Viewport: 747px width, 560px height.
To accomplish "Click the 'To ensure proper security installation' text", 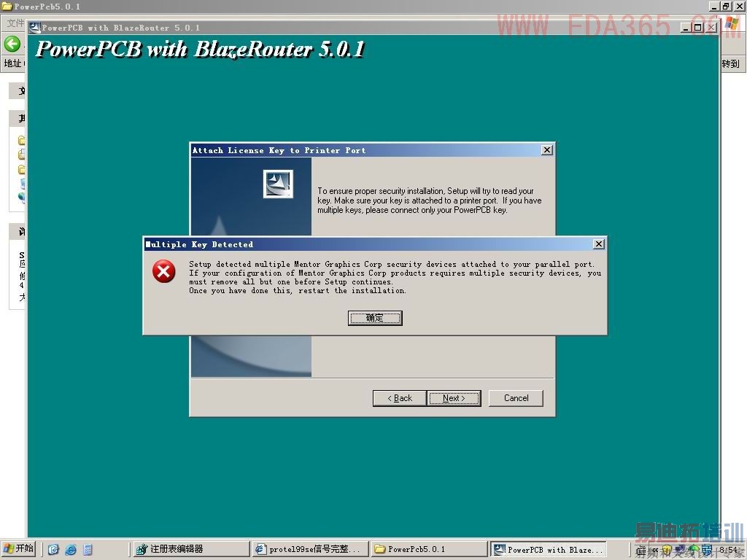I will 429,201.
